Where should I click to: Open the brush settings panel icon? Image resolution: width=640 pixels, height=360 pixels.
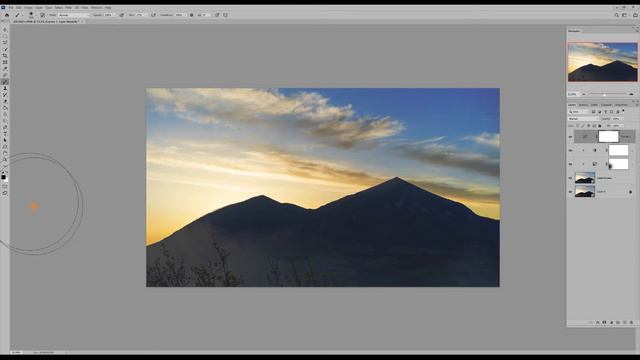[x=42, y=15]
